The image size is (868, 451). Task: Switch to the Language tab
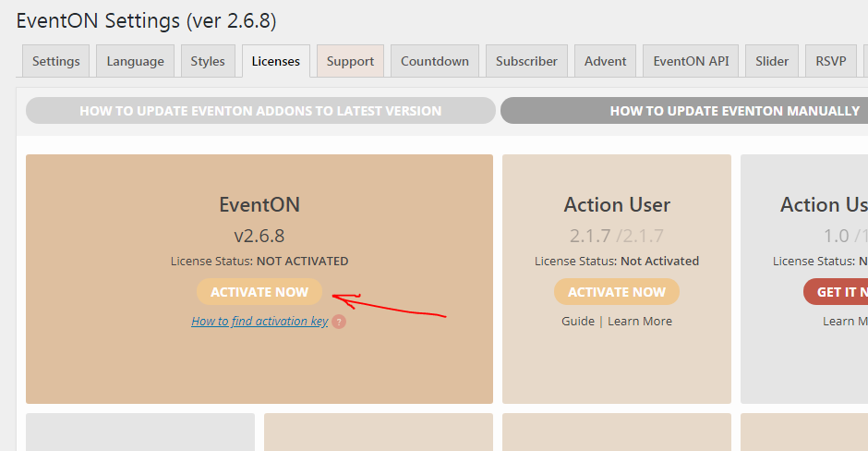pos(135,61)
